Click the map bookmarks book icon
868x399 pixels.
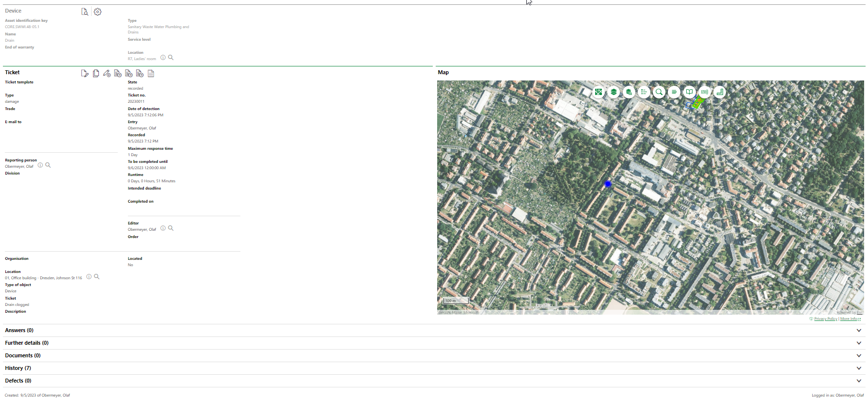click(x=689, y=92)
